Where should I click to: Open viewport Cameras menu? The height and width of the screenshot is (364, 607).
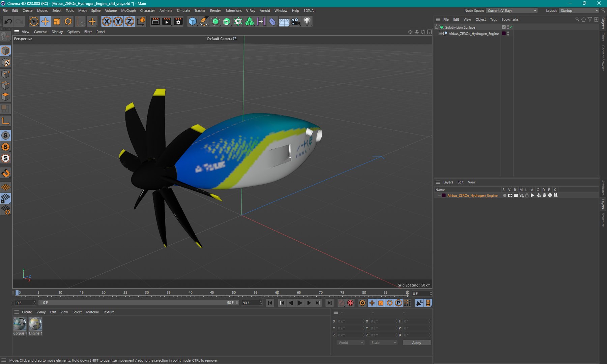(40, 32)
